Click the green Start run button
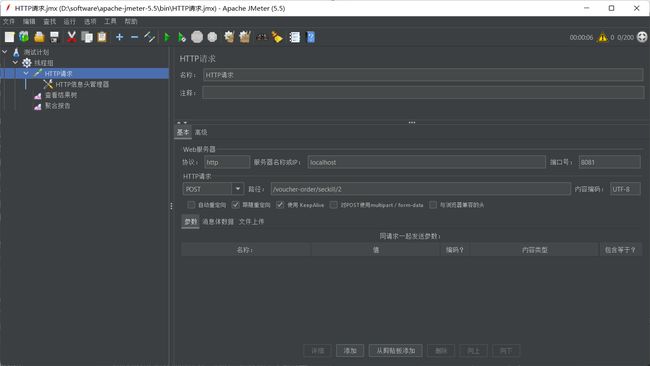This screenshot has width=650, height=366. coord(167,37)
